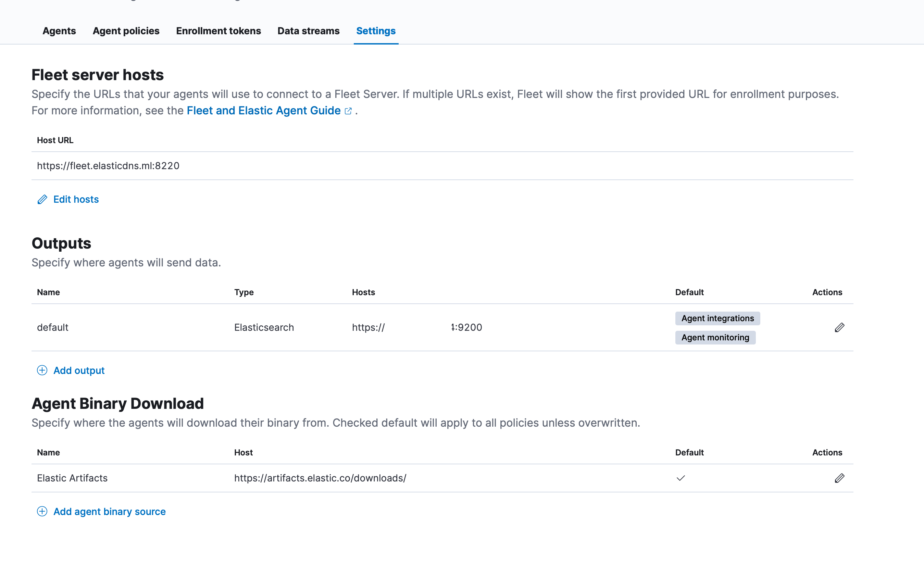Edit the default output via pencil icon
The image size is (924, 565).
click(839, 327)
